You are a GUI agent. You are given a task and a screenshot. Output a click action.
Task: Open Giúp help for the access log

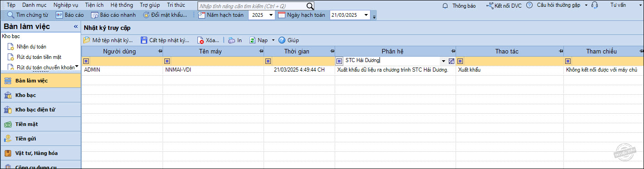click(289, 40)
